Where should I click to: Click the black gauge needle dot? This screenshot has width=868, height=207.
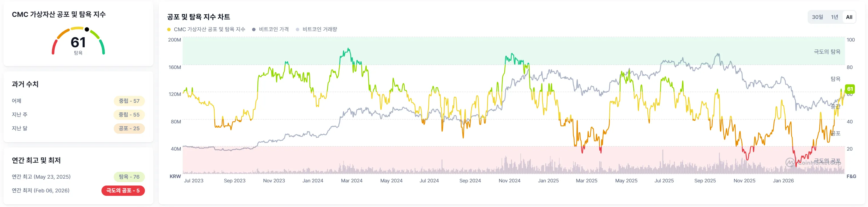[87, 29]
